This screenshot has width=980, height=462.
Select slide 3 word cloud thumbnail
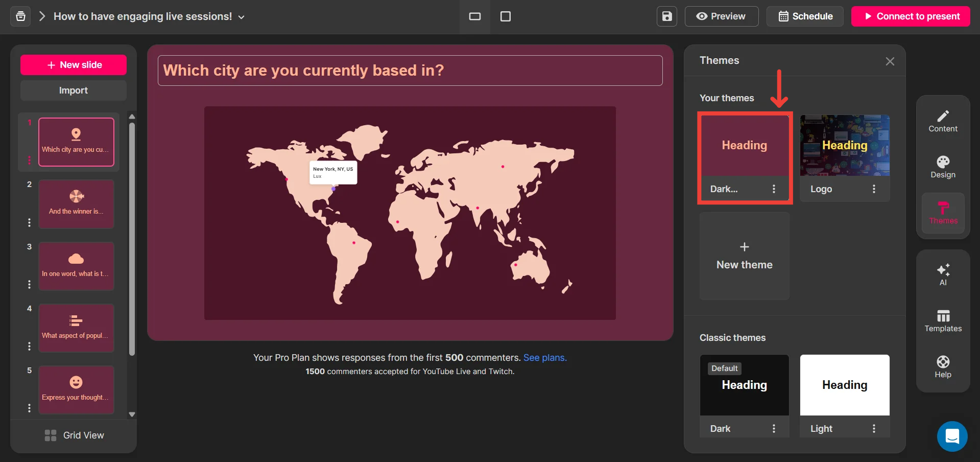76,266
